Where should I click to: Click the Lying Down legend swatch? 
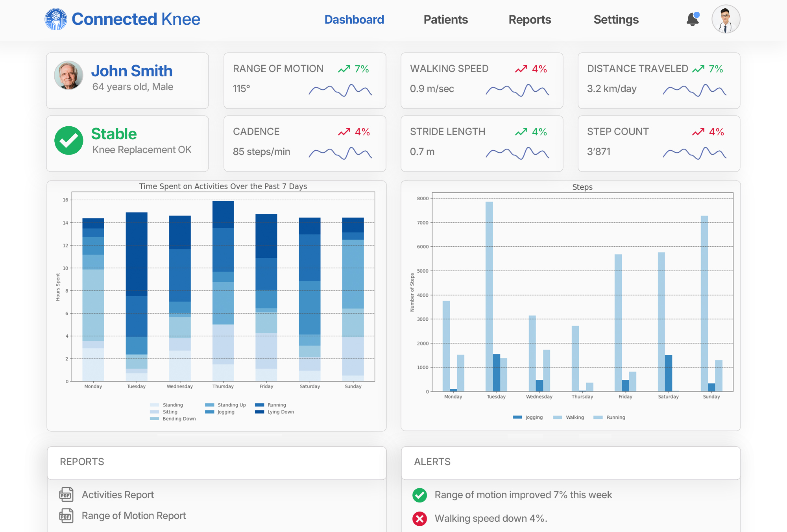[259, 412]
